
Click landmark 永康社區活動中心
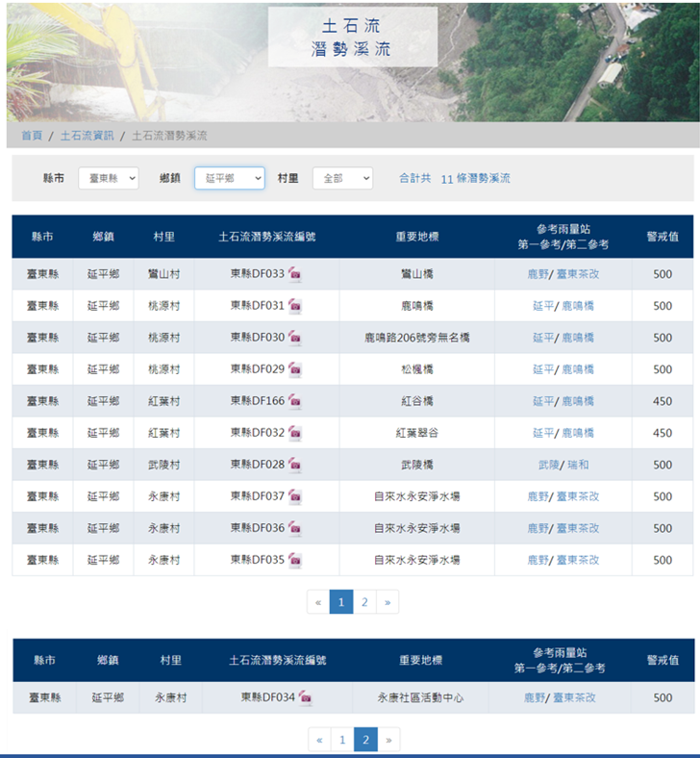click(x=420, y=698)
